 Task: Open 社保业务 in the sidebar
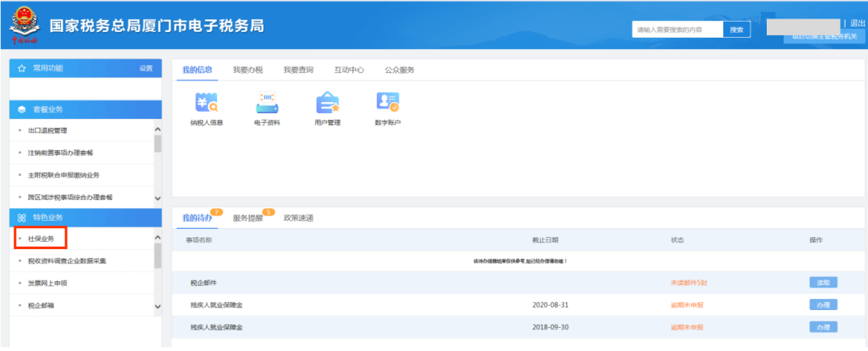tap(41, 239)
